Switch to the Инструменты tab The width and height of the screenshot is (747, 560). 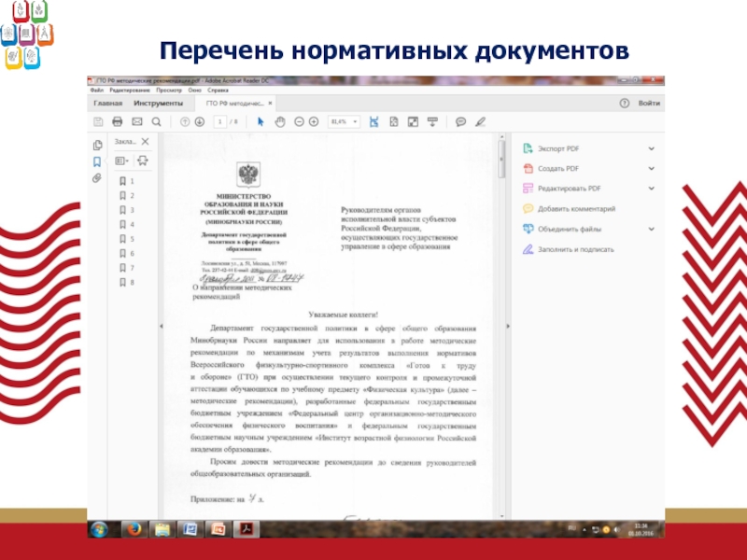pyautogui.click(x=158, y=103)
